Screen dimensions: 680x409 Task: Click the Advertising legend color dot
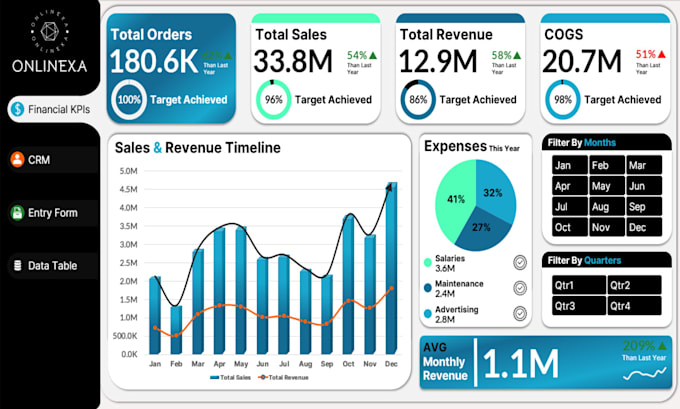(428, 314)
